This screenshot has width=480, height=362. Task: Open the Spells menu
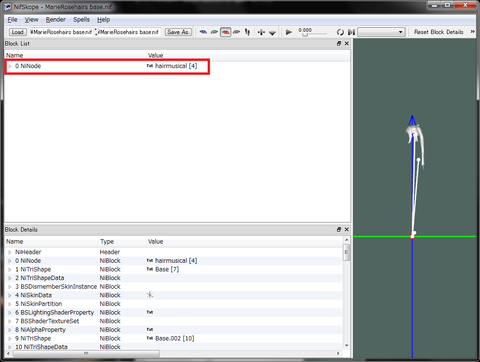pyautogui.click(x=81, y=20)
